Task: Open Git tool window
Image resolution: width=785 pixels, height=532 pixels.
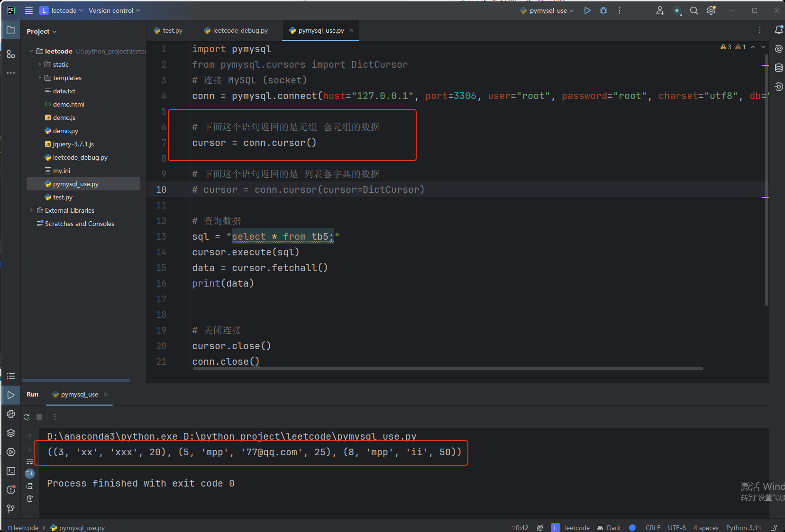Action: coord(11,509)
